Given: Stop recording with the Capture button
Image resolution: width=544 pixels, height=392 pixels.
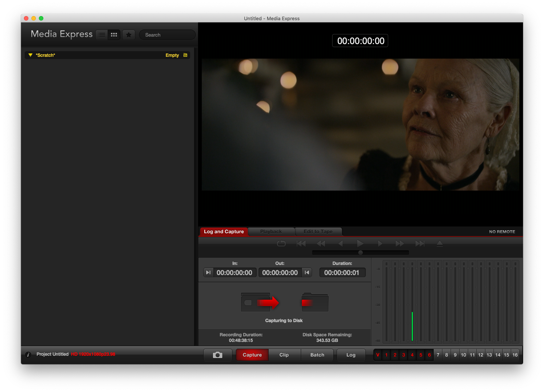Looking at the screenshot, I should (x=252, y=355).
